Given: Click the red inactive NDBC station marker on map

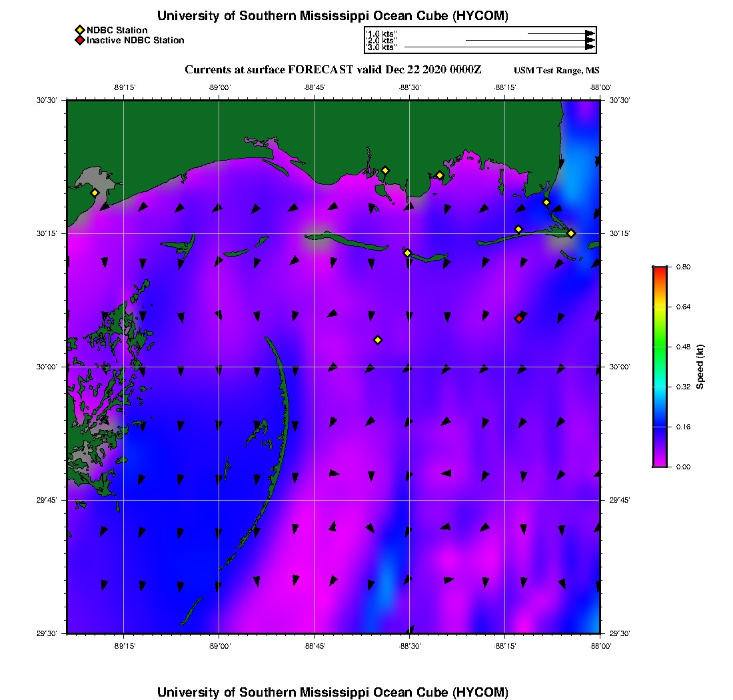Looking at the screenshot, I should click(519, 319).
